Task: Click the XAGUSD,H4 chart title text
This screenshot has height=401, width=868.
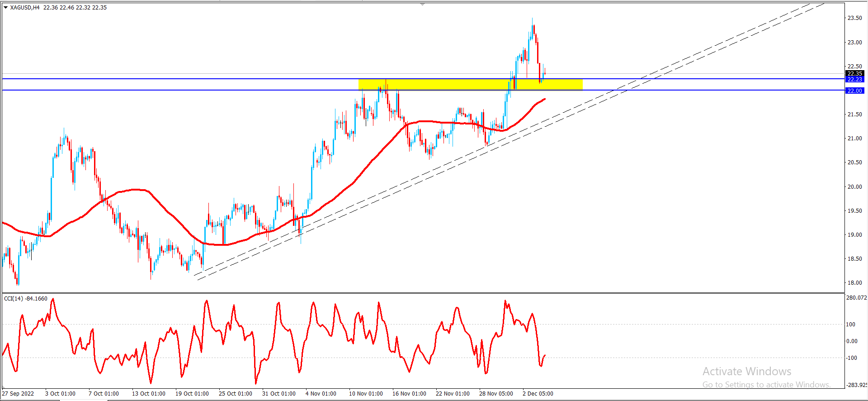Action: (x=25, y=8)
